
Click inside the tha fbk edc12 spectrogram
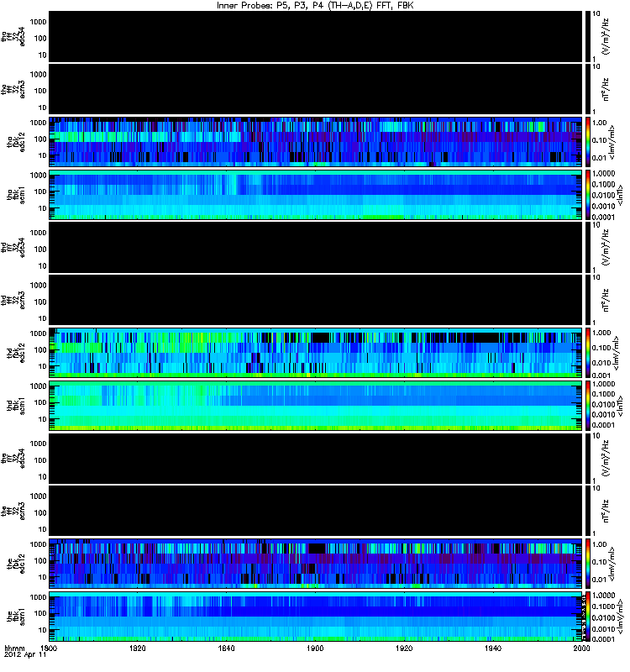(316, 142)
